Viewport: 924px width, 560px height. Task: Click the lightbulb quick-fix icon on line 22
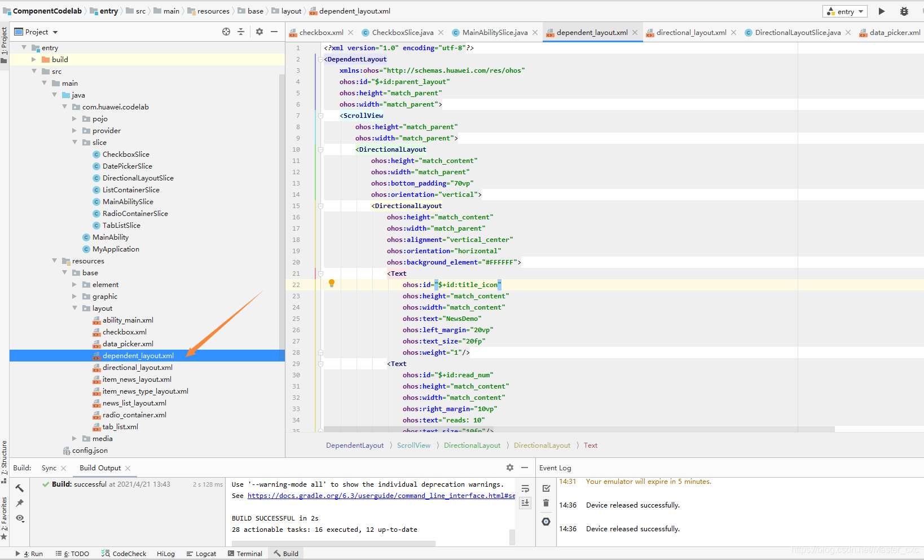pyautogui.click(x=332, y=284)
